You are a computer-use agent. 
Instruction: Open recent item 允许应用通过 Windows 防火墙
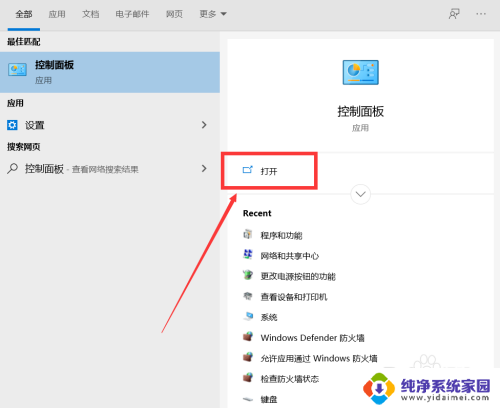pyautogui.click(x=319, y=358)
